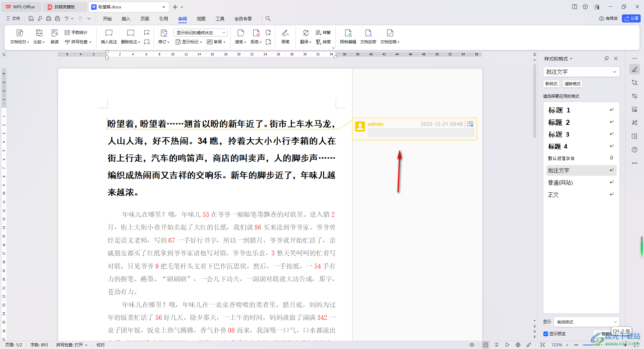Open the 视图 tab
Viewport: 644px width, 349px height.
pos(201,19)
